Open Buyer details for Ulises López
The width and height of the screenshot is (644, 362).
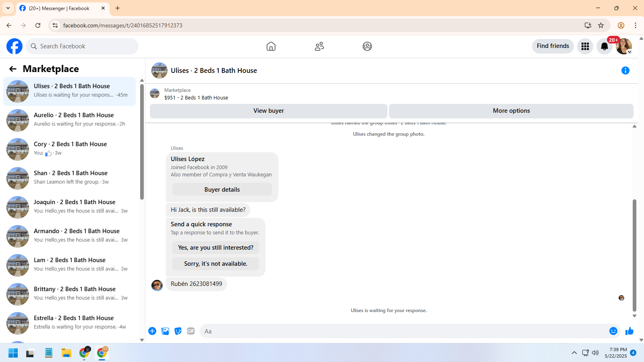coord(222,190)
